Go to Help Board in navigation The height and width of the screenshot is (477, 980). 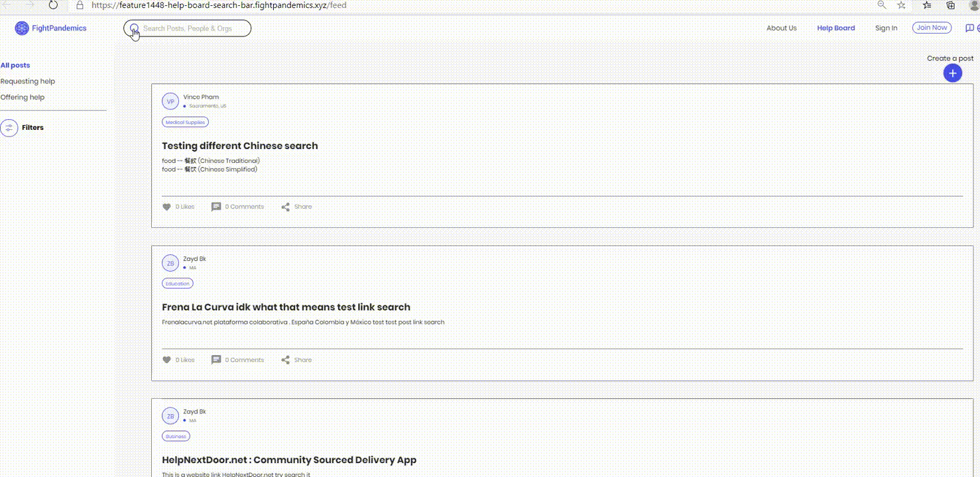click(835, 28)
